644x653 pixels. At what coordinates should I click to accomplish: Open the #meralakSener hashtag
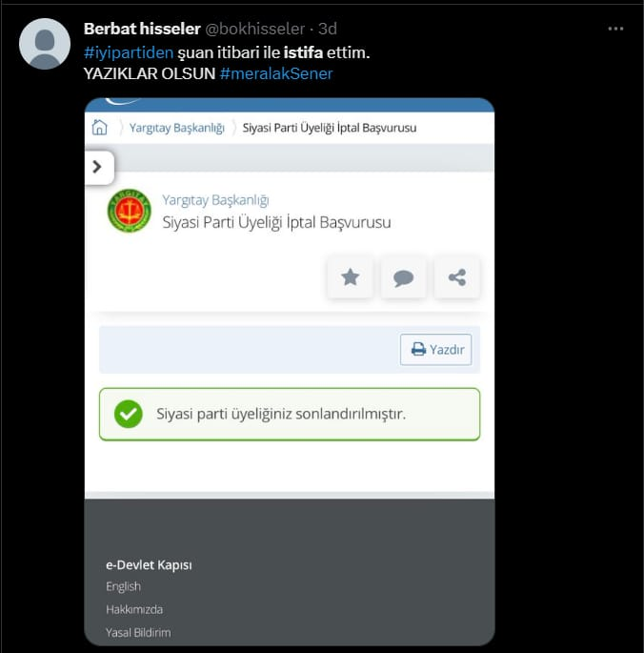pyautogui.click(x=276, y=73)
